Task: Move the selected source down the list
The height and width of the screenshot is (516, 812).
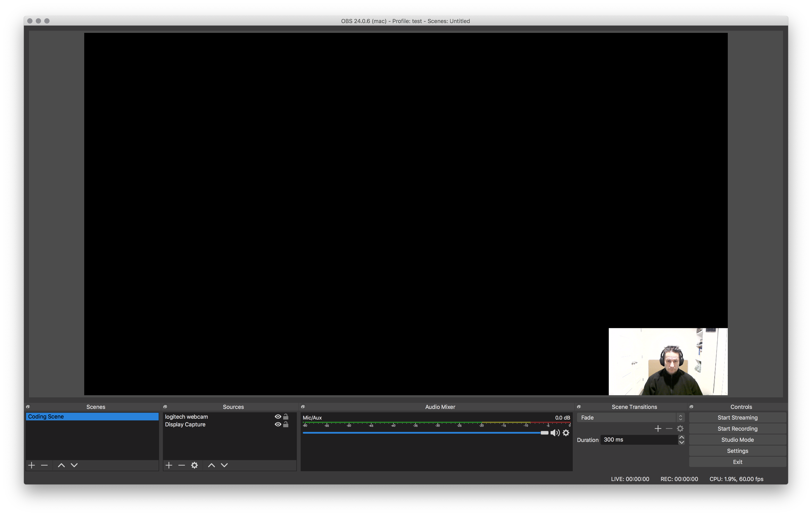Action: click(x=224, y=465)
